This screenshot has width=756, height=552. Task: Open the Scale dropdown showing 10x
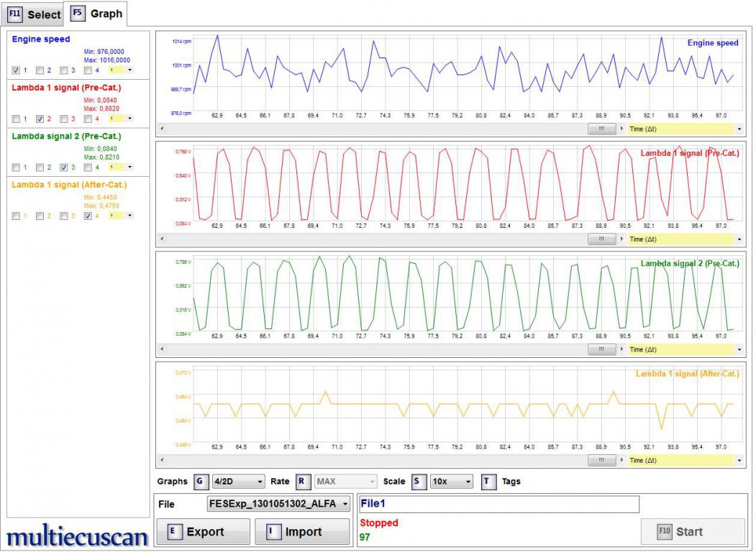(x=451, y=482)
